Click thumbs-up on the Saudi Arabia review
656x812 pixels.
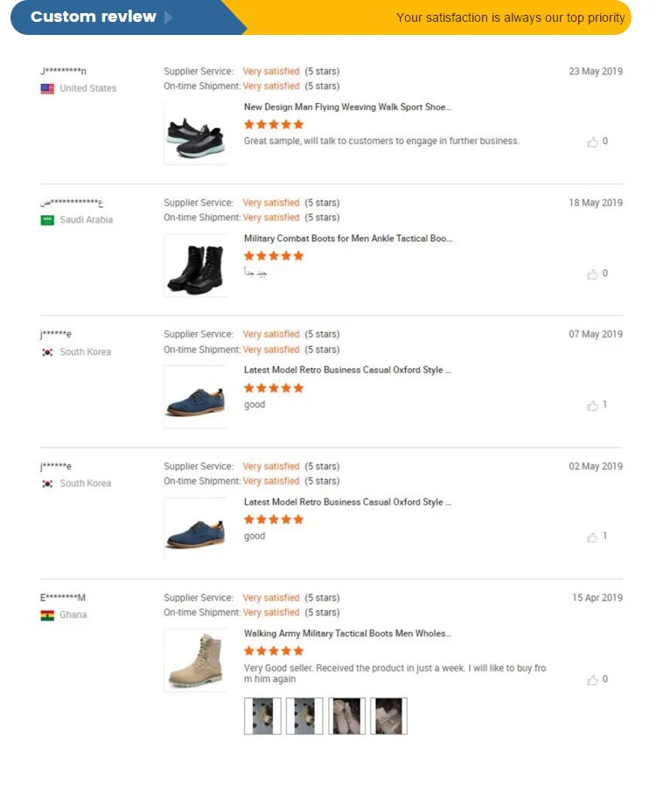(x=592, y=274)
